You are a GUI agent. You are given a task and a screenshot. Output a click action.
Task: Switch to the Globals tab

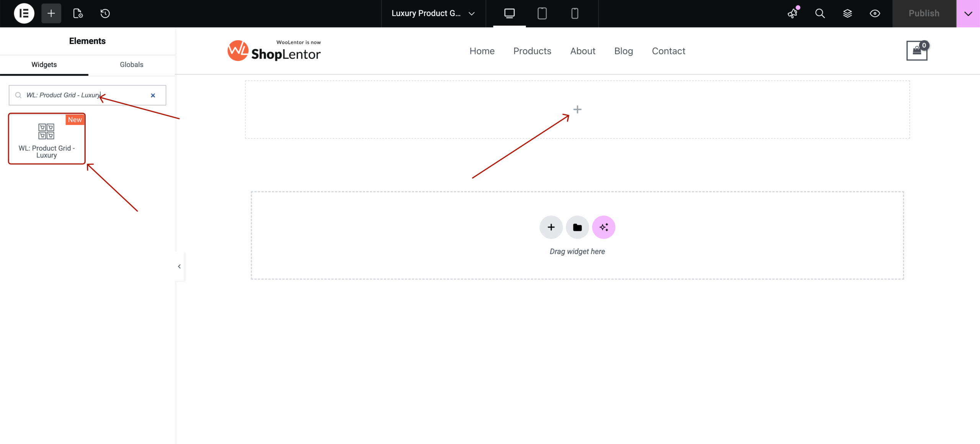pyautogui.click(x=131, y=65)
